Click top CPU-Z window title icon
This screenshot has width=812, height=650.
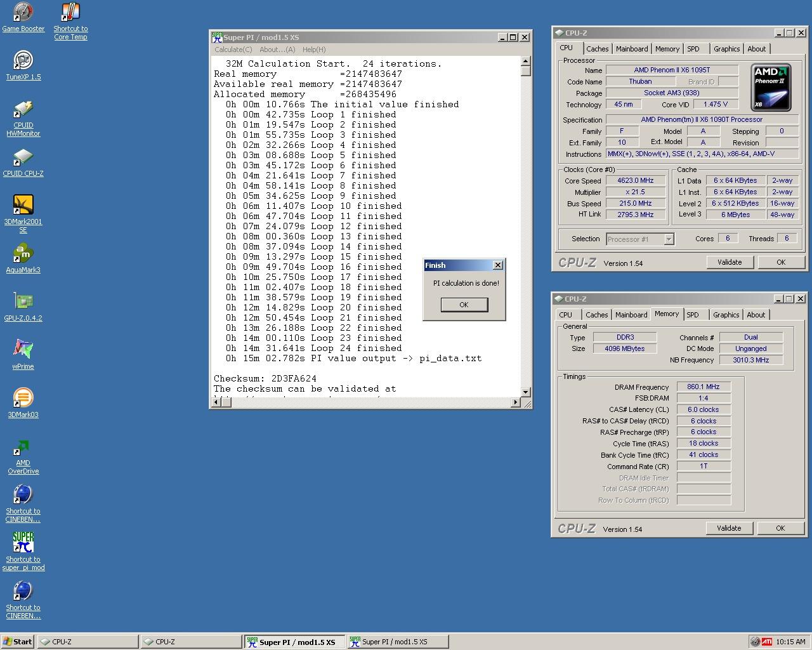click(559, 32)
